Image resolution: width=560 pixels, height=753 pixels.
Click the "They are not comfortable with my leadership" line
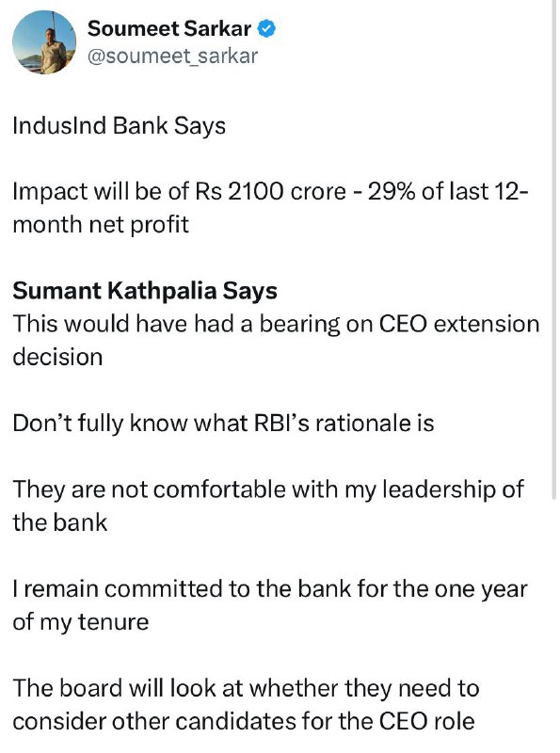268,489
